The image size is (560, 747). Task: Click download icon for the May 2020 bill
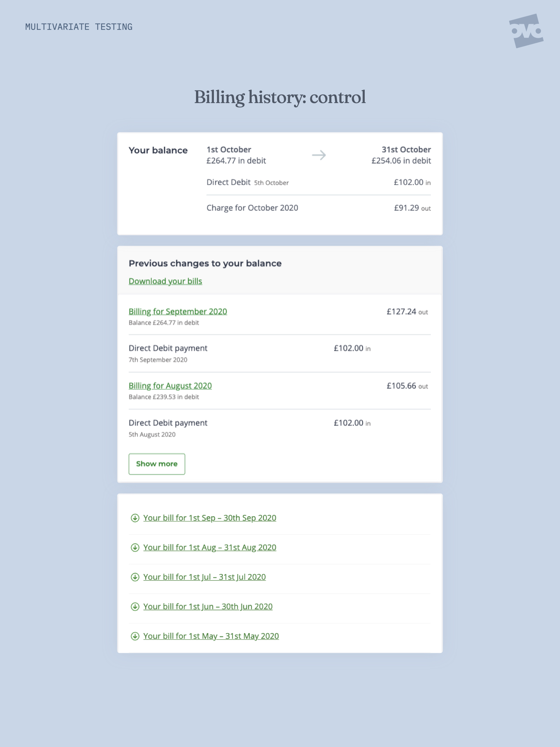[x=135, y=636]
